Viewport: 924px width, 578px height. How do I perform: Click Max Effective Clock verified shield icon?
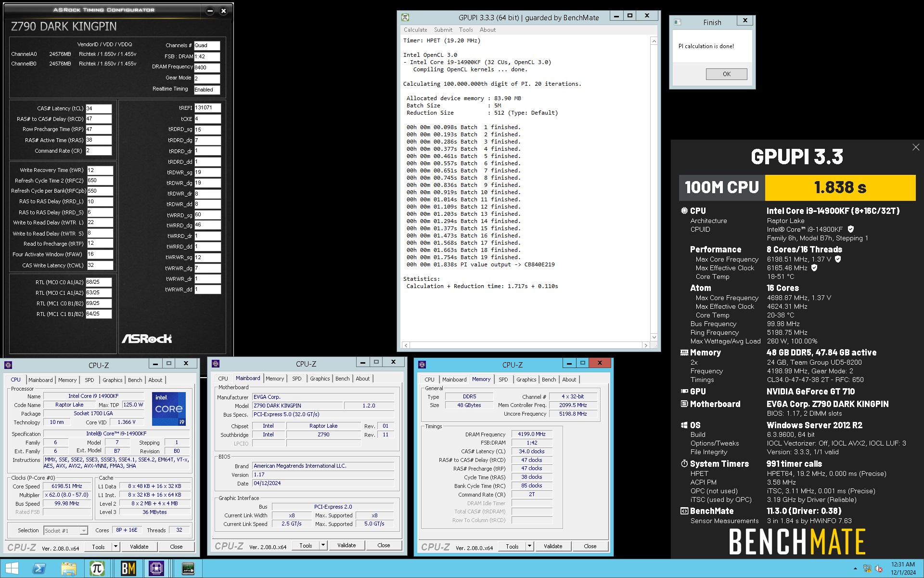(814, 268)
